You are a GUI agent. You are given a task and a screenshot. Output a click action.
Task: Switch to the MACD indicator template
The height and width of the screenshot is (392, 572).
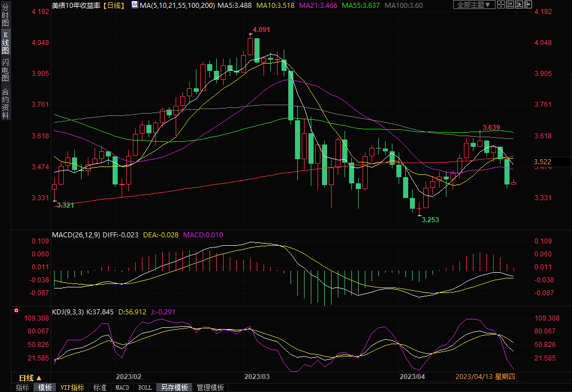122,388
